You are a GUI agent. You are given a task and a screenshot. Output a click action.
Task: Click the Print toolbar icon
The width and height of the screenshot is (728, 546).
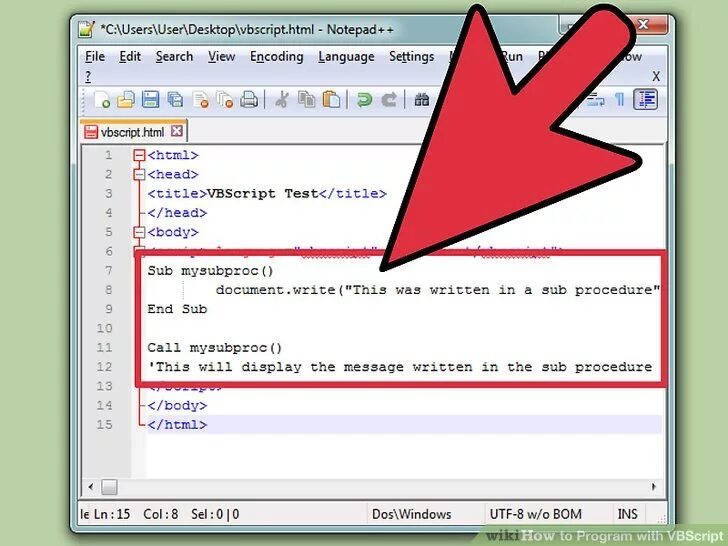pyautogui.click(x=249, y=100)
